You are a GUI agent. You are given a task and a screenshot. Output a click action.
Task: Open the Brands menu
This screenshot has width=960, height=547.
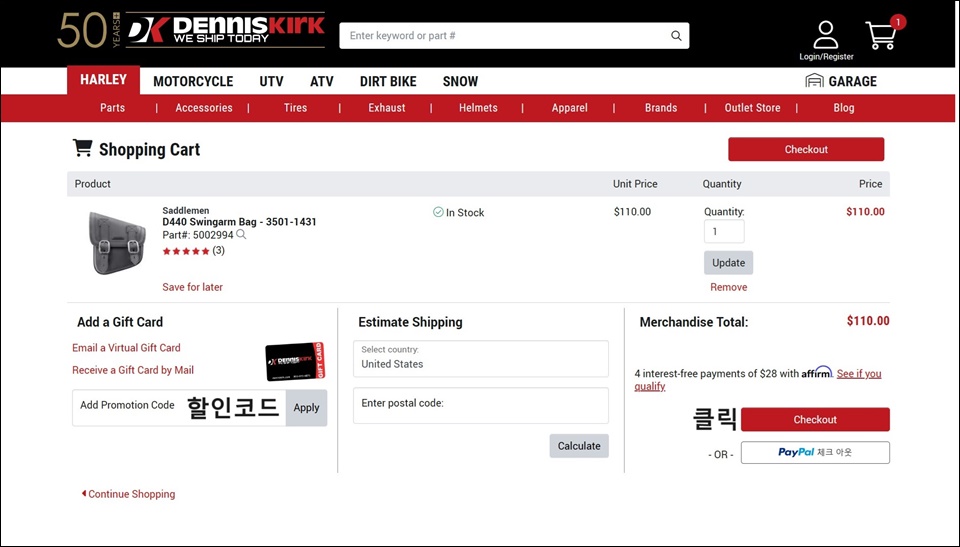click(661, 108)
